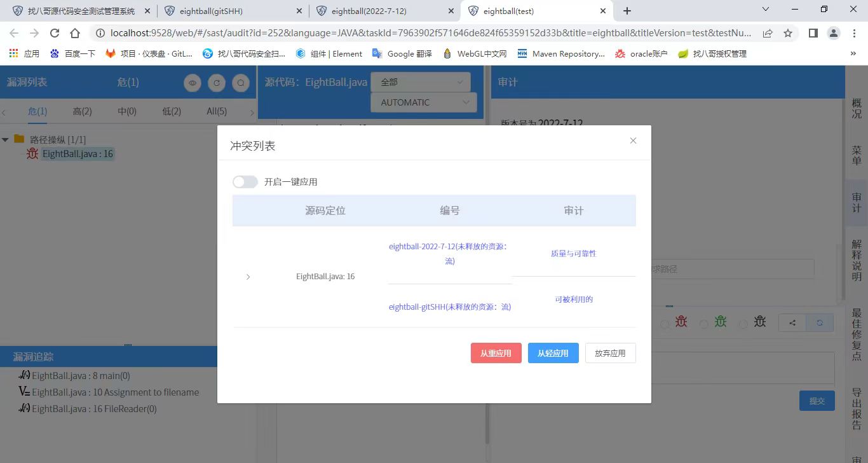Open the 导出报告 side tab

click(x=857, y=408)
